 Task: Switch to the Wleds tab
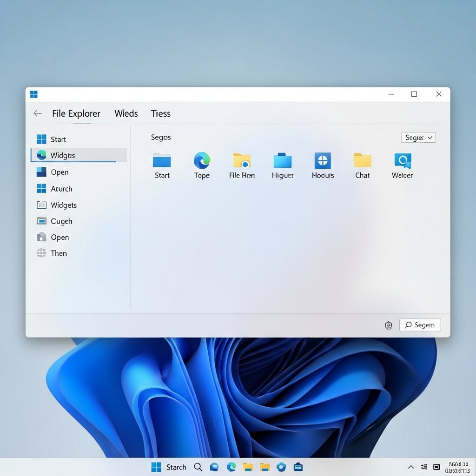point(126,113)
